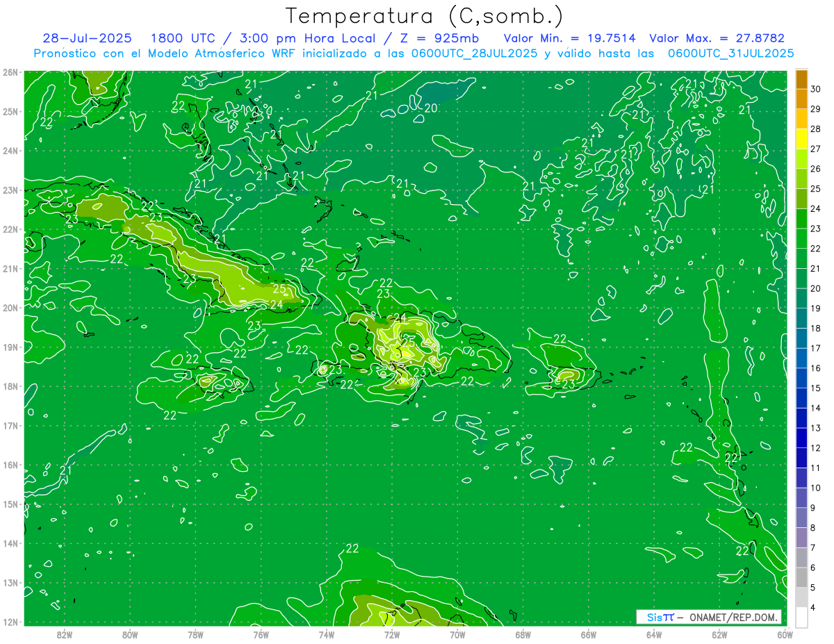The height and width of the screenshot is (644, 834).
Task: Click color scale value 30
Action: coord(817,89)
